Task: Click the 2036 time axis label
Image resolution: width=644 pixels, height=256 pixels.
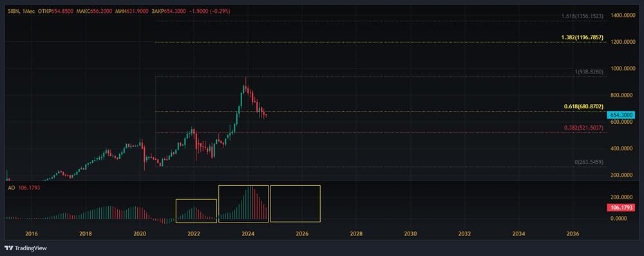Action: (573, 234)
